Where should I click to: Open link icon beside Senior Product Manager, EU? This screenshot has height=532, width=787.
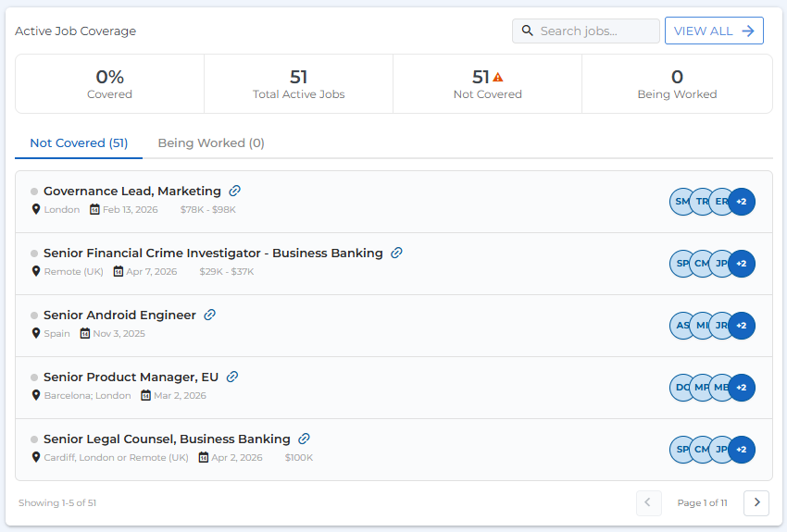231,377
